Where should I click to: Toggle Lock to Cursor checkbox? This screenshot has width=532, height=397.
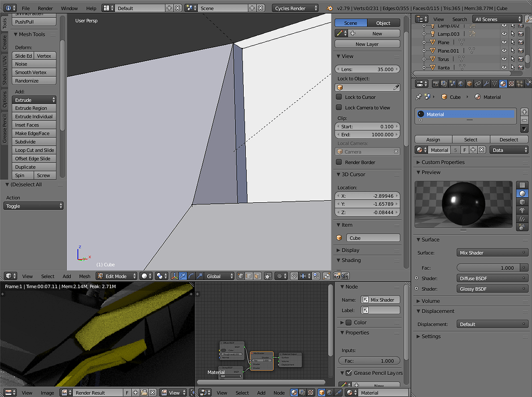pos(339,97)
